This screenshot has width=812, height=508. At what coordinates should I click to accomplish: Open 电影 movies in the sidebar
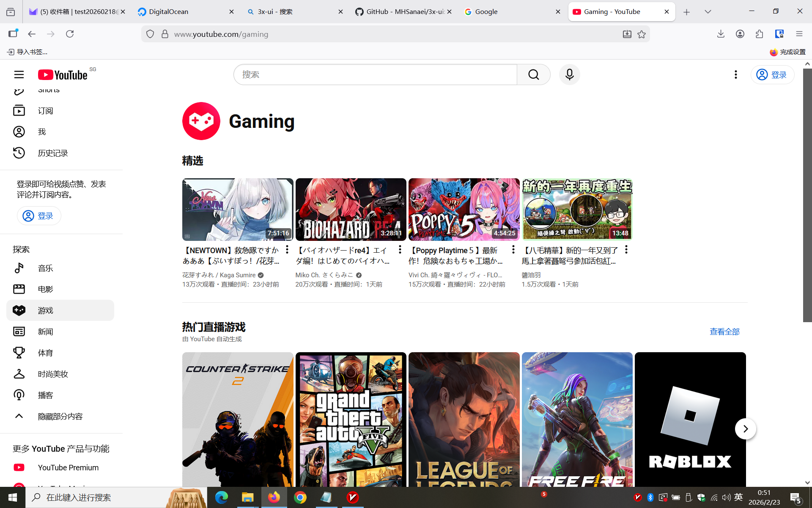(60, 289)
